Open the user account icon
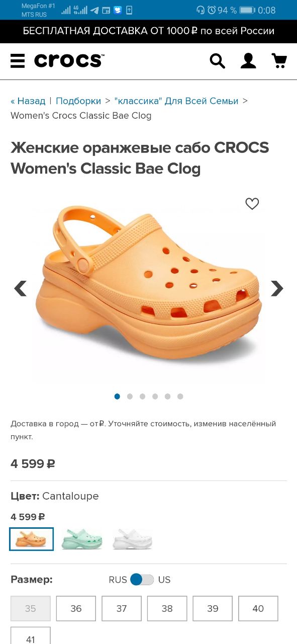Screen dimensions: 297x644 [248, 61]
